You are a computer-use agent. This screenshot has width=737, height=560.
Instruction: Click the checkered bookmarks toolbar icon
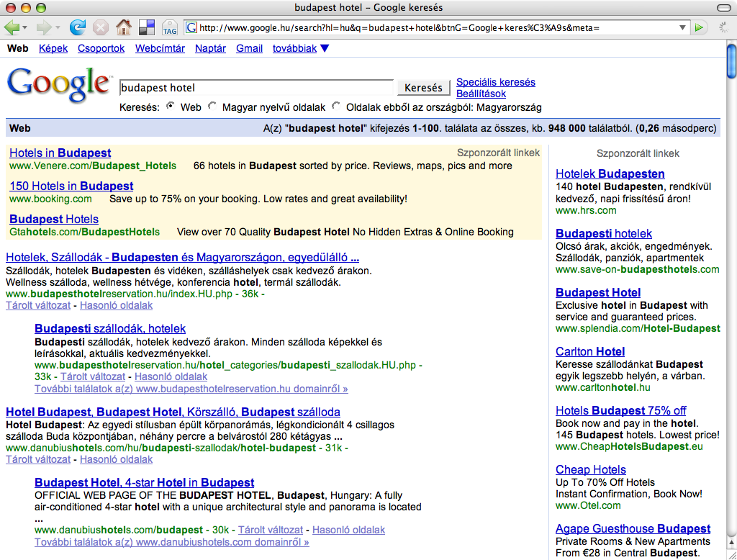coord(147,27)
